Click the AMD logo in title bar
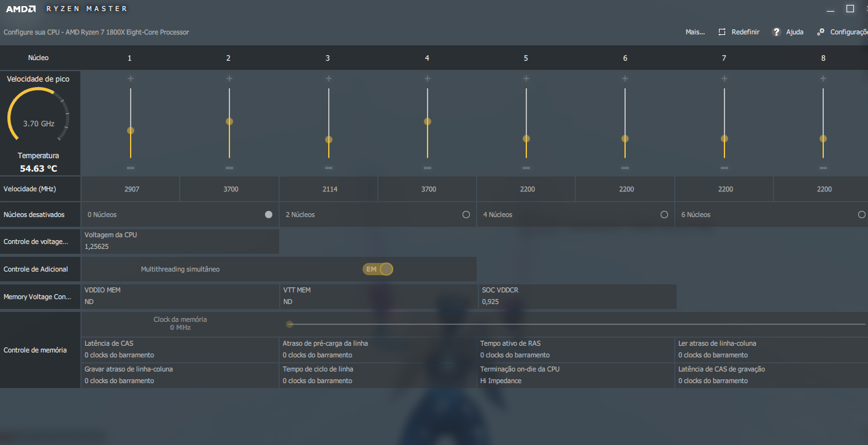The height and width of the screenshot is (445, 868). pos(21,9)
